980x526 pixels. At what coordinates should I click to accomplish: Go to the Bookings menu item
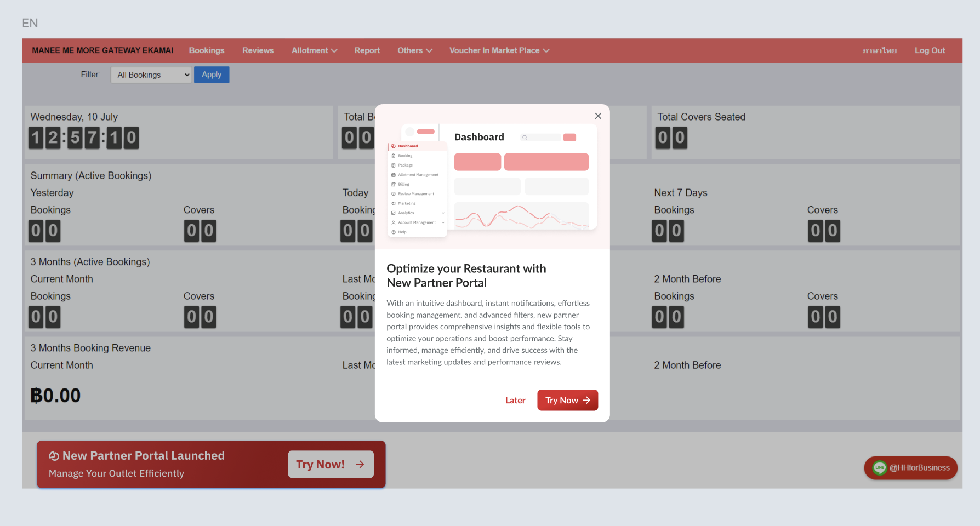click(207, 50)
